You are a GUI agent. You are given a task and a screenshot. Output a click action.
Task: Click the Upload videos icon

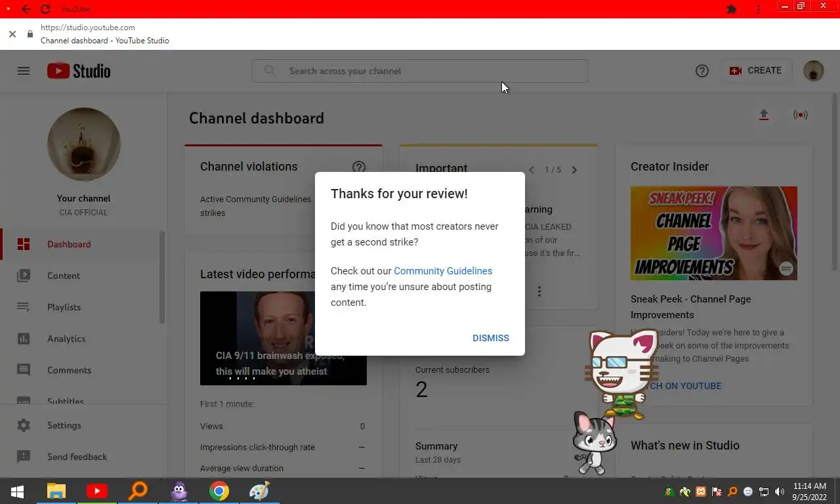coord(764,115)
